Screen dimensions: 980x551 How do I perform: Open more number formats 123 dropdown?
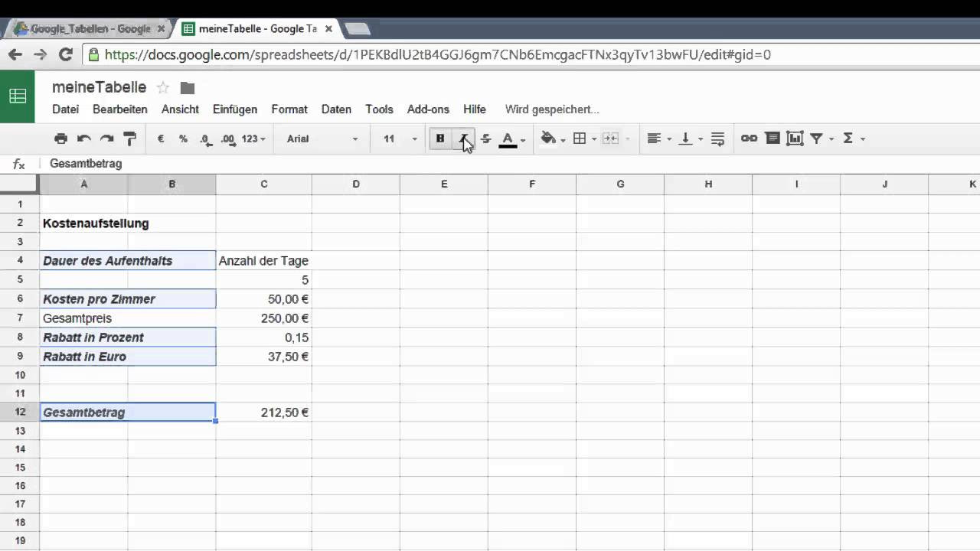(x=253, y=139)
